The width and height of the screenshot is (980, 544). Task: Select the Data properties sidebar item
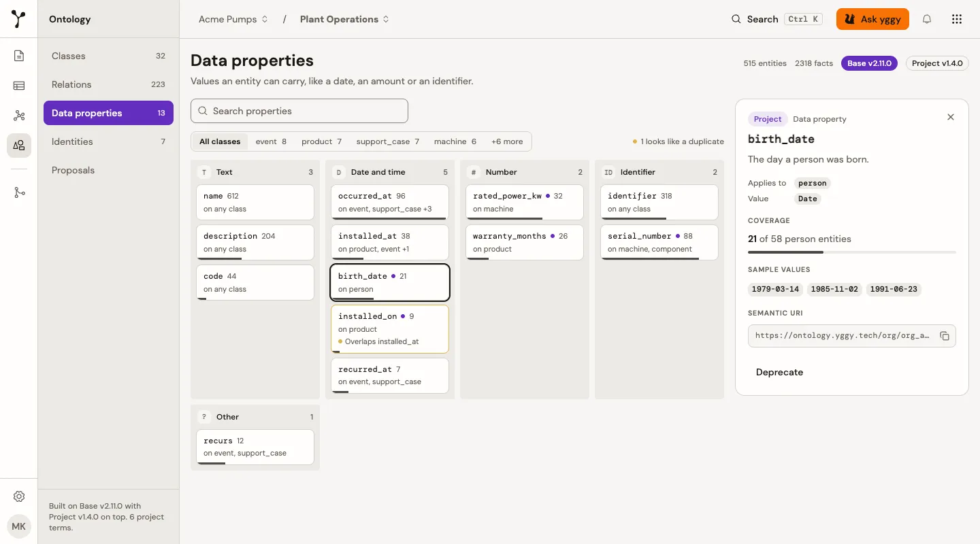tap(108, 113)
